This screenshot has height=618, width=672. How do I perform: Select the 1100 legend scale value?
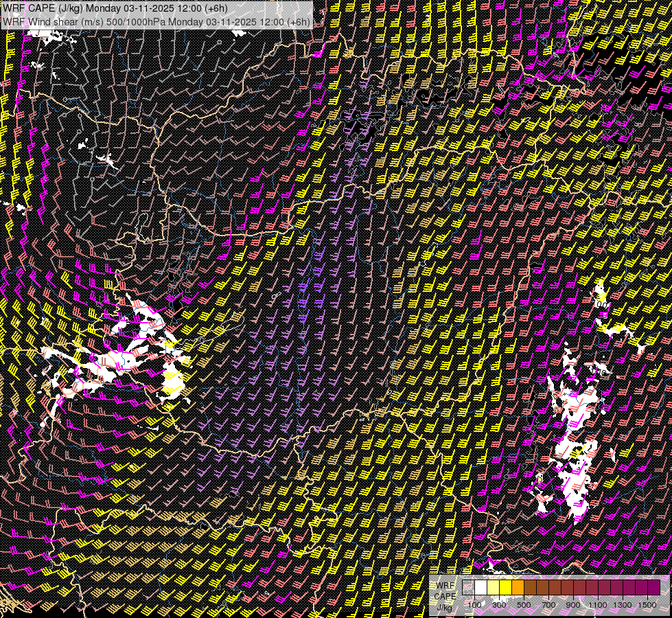pyautogui.click(x=598, y=604)
